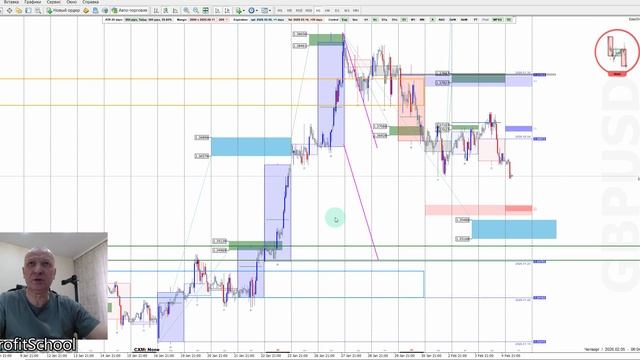The height and width of the screenshot is (360, 640).
Task: Toggle chart auto scroll icon
Action: click(218, 10)
